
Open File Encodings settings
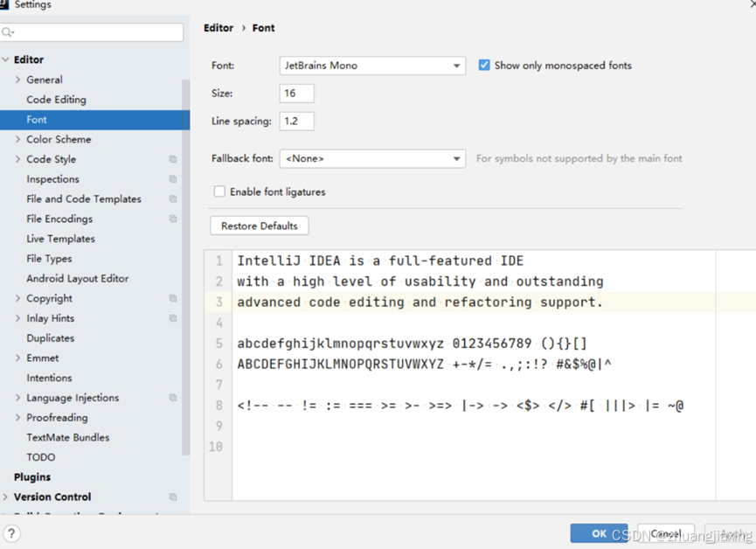(x=59, y=219)
